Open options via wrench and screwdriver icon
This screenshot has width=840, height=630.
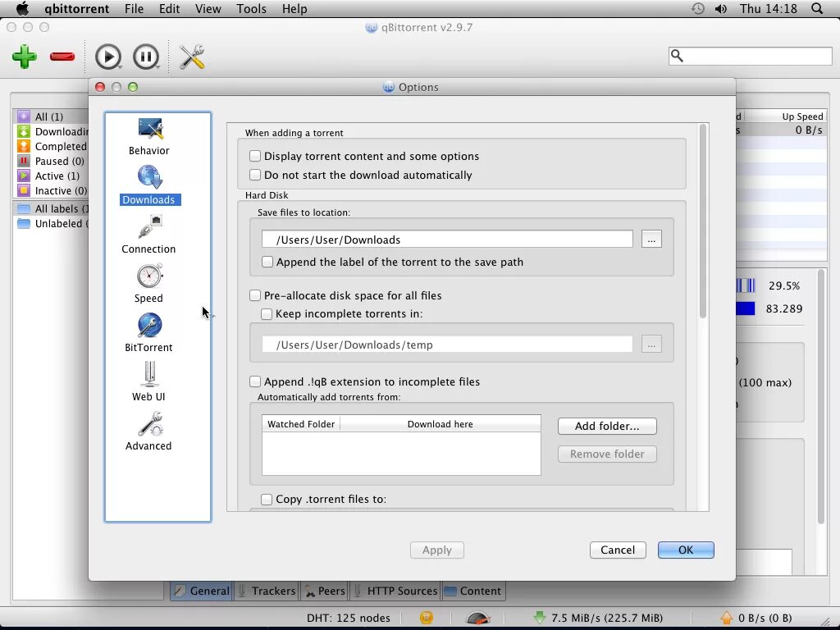pyautogui.click(x=192, y=57)
